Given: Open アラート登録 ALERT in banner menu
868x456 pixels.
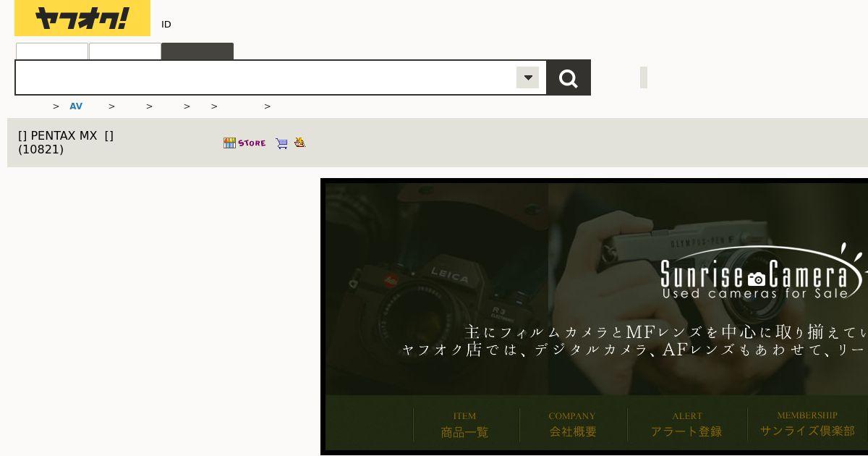Looking at the screenshot, I should (686, 425).
